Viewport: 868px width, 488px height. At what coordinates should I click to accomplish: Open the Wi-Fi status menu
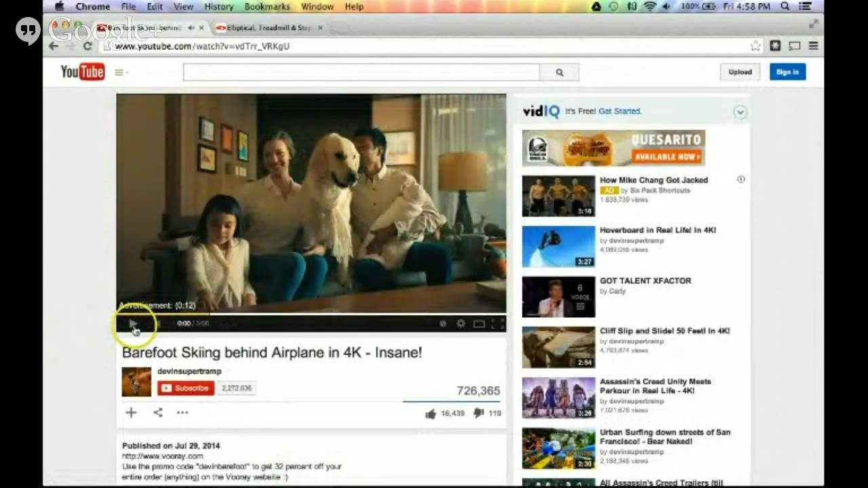coord(650,6)
